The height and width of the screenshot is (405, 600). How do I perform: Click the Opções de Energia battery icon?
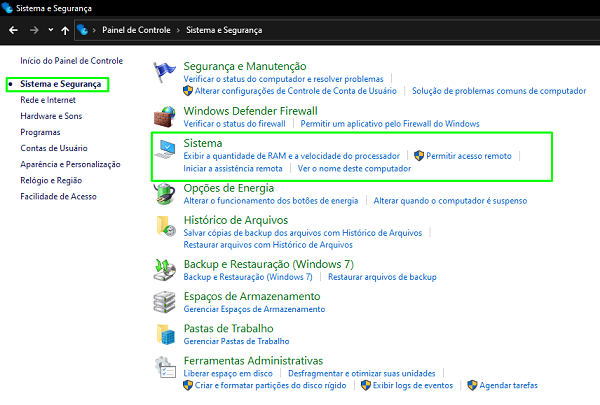[x=166, y=195]
